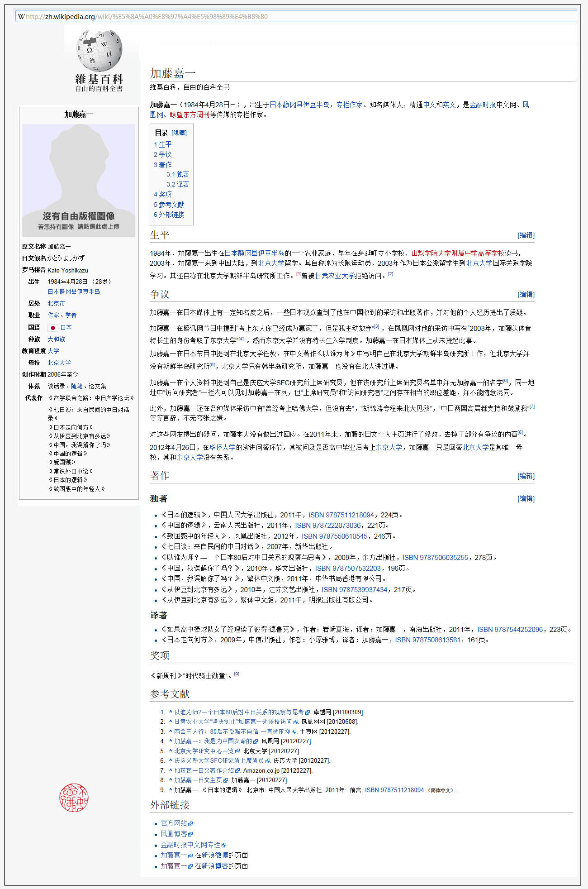Click the address bar URL field
This screenshot has height=889, width=588.
[297, 17]
